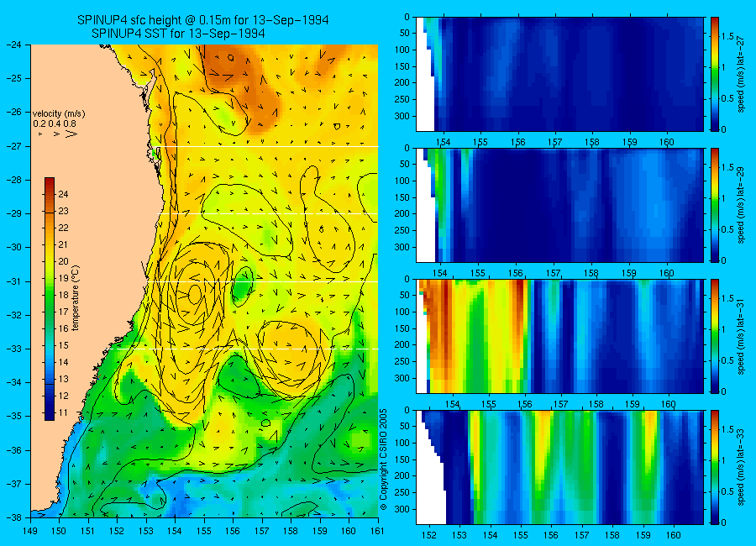
Task: Click the -31 latitude label on the map axis
Action: click(x=14, y=281)
